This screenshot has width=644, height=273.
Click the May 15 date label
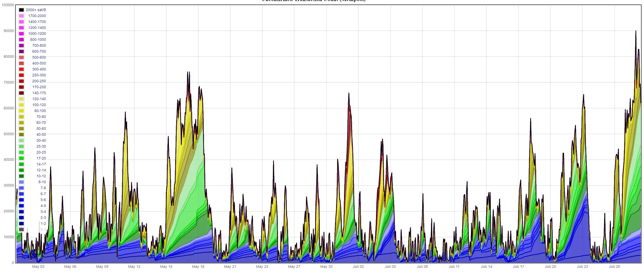click(166, 267)
